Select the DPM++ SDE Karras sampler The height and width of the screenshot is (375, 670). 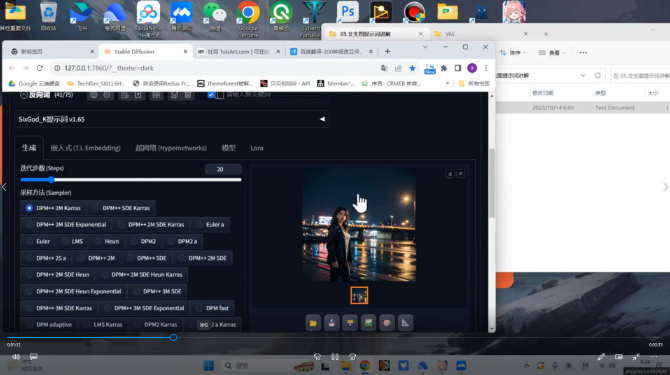pos(121,208)
